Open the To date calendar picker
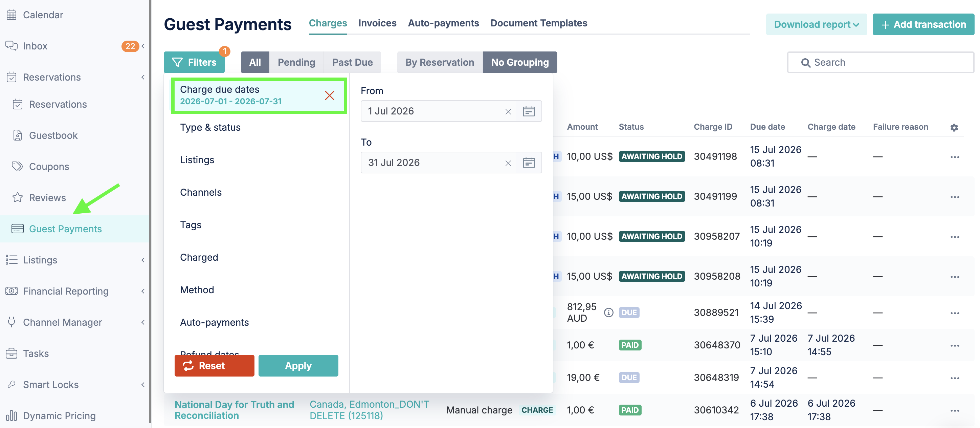980x428 pixels. [529, 163]
